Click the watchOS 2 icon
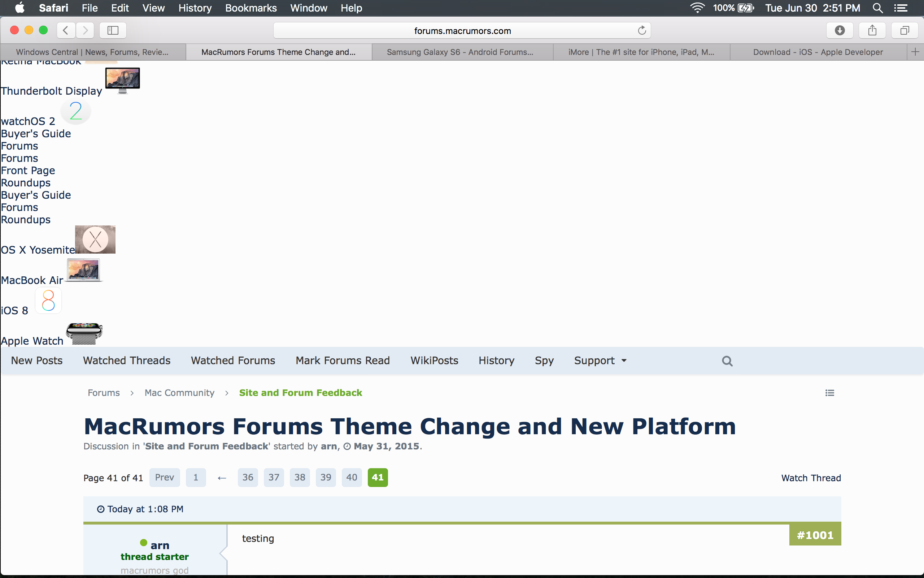924x578 pixels. tap(76, 111)
